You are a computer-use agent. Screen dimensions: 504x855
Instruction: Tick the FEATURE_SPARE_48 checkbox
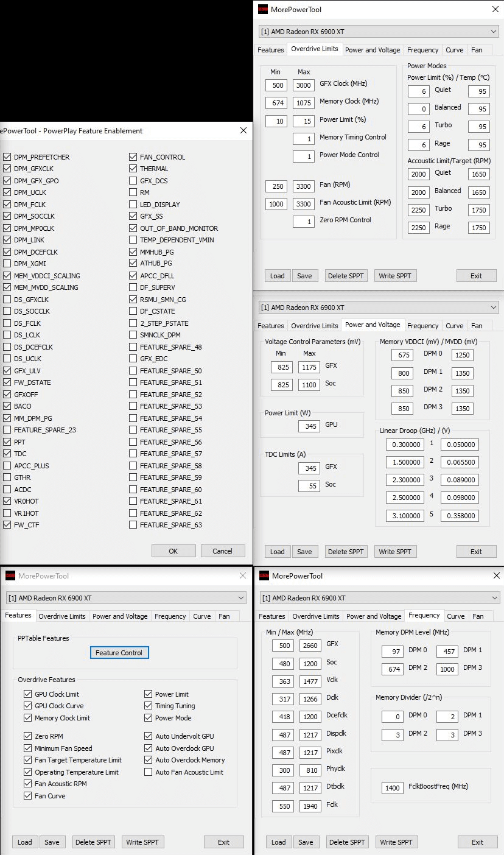tap(133, 347)
